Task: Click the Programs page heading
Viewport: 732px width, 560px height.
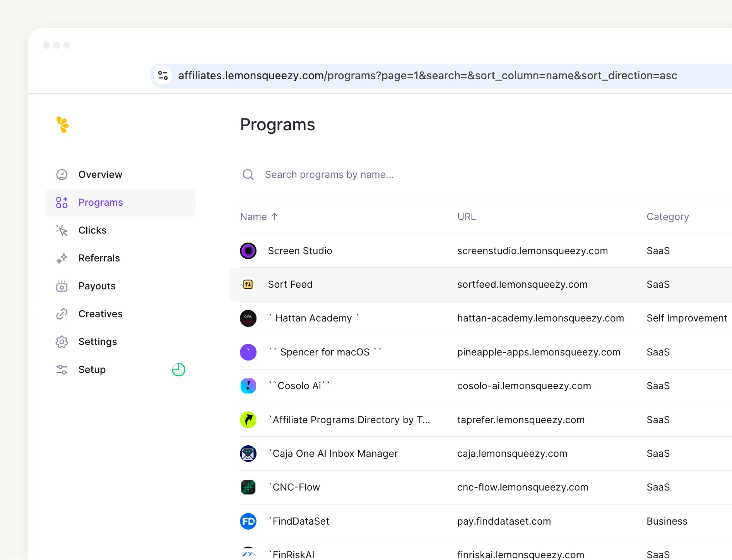Action: [x=277, y=125]
